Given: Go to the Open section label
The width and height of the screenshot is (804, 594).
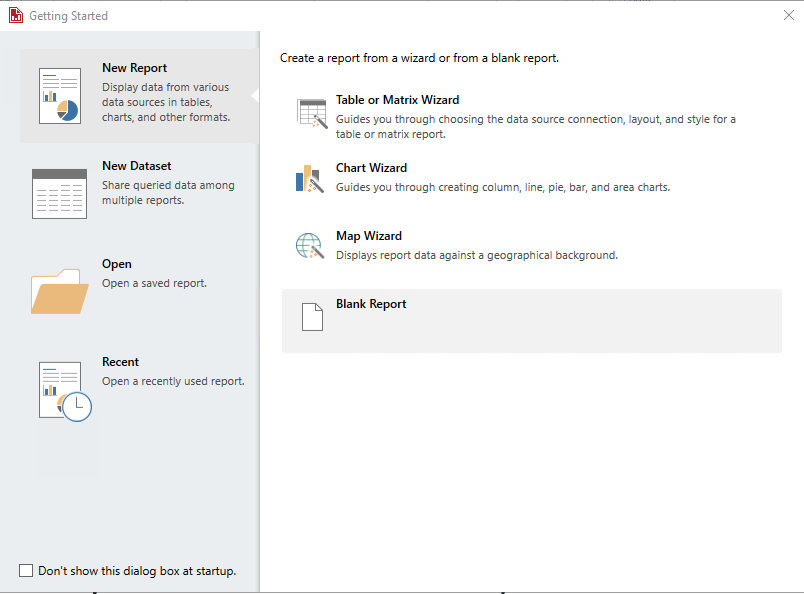Looking at the screenshot, I should click(x=117, y=264).
